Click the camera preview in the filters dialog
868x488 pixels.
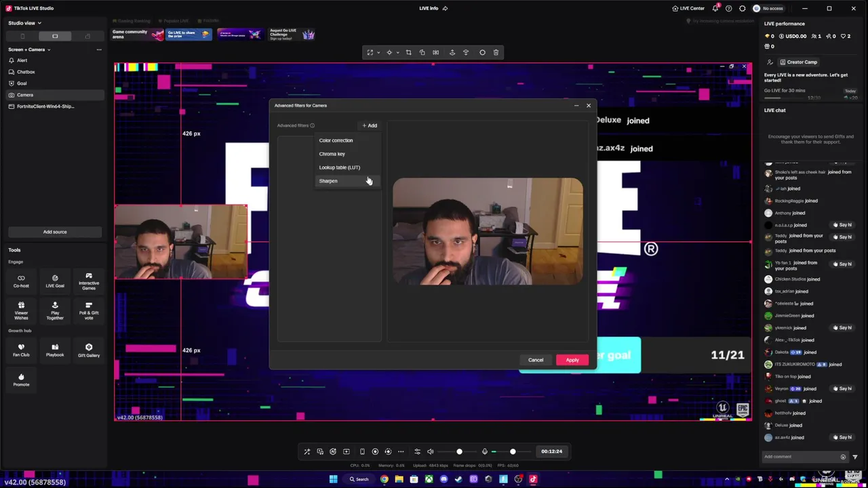[x=488, y=231]
